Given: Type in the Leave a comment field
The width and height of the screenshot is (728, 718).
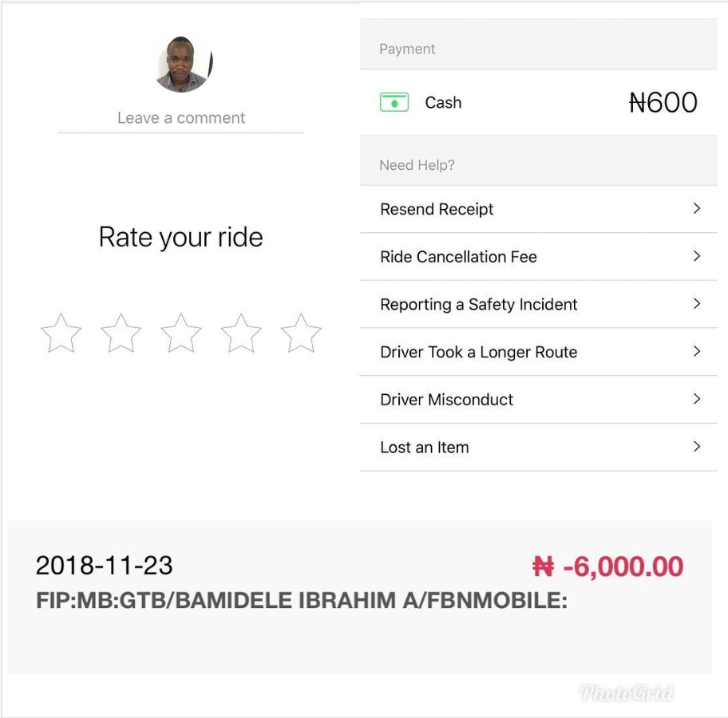Looking at the screenshot, I should 181,118.
